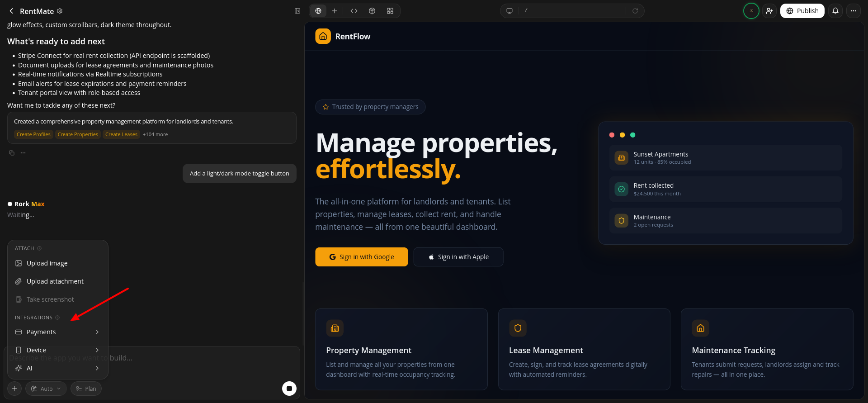This screenshot has height=403, width=868.
Task: Click the Integrations info icon
Action: (x=57, y=318)
